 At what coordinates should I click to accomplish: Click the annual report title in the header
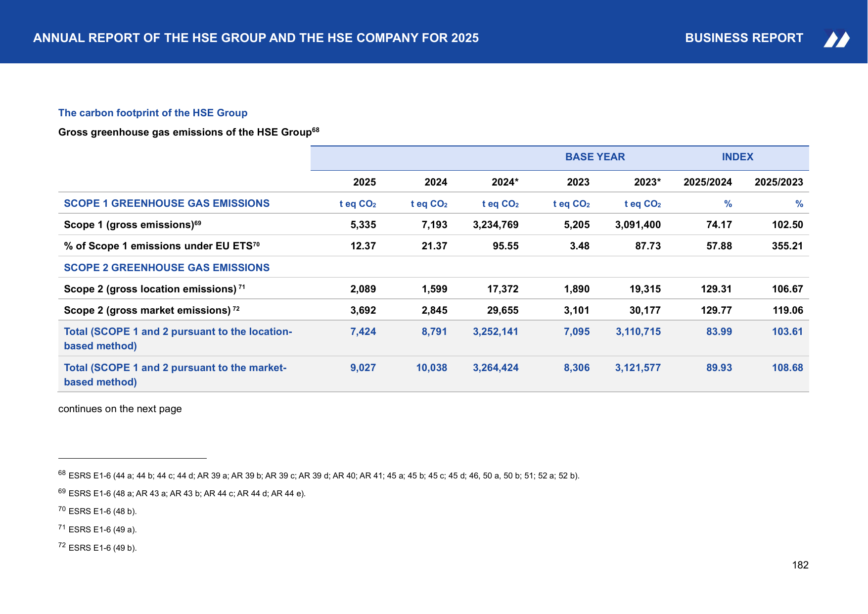click(256, 38)
